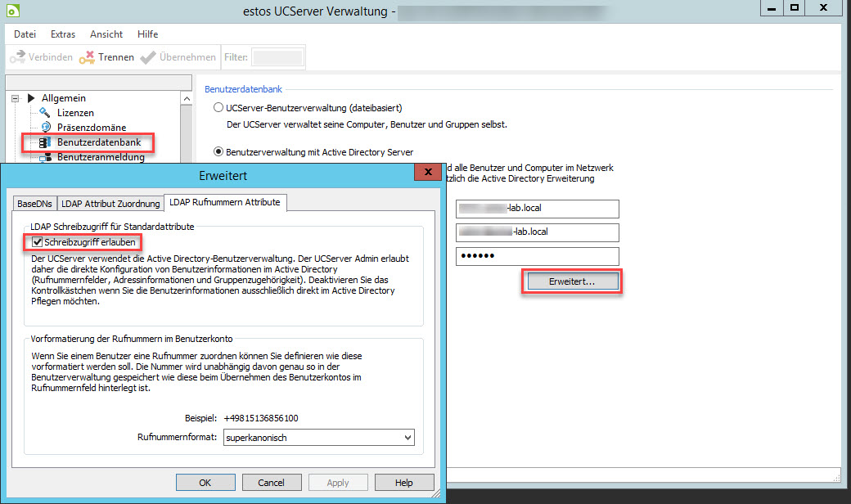Open the Extras menu

pyautogui.click(x=63, y=34)
